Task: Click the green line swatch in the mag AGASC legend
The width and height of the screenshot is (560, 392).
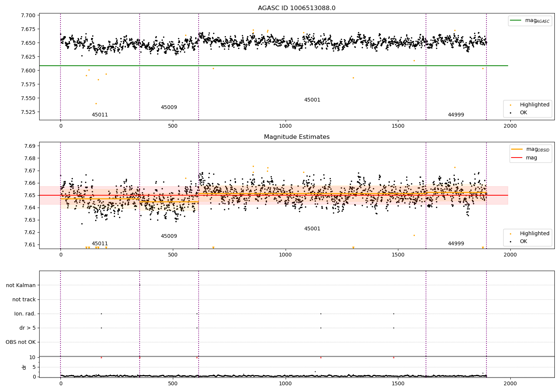Action: pos(516,21)
